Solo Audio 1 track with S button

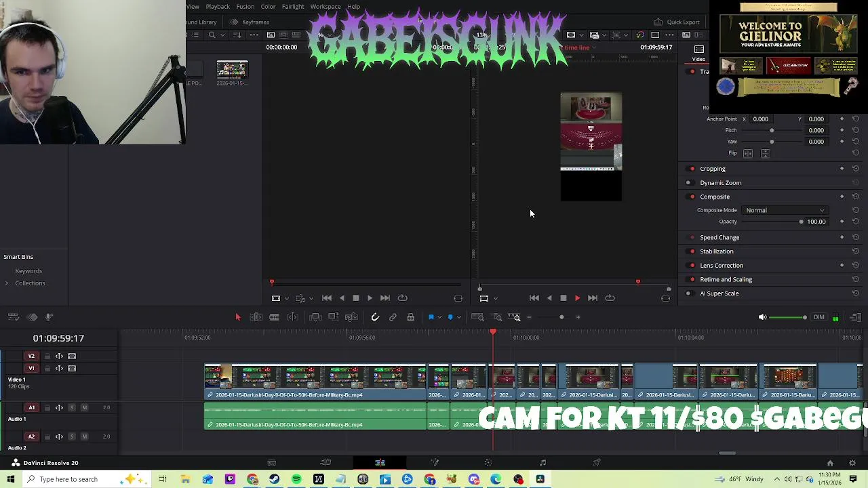(x=72, y=408)
